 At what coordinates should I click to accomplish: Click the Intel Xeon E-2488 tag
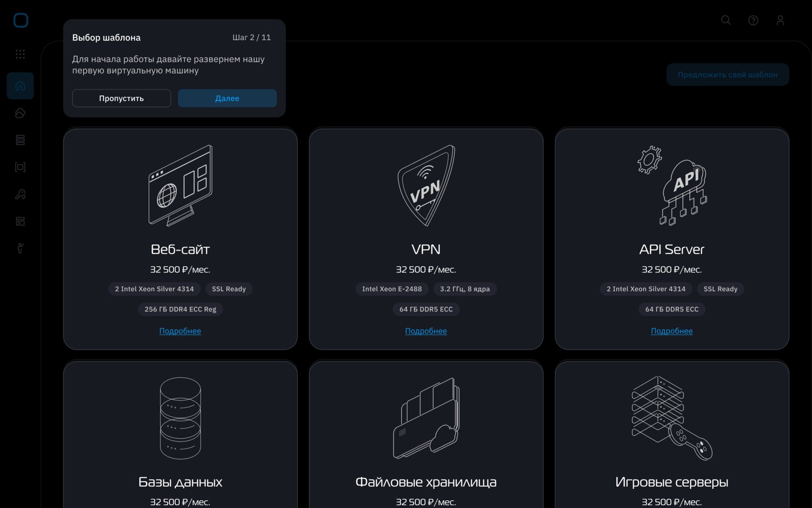(392, 289)
